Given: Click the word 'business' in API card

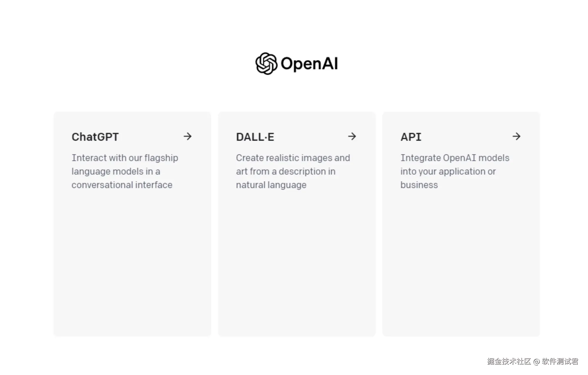Looking at the screenshot, I should 419,185.
